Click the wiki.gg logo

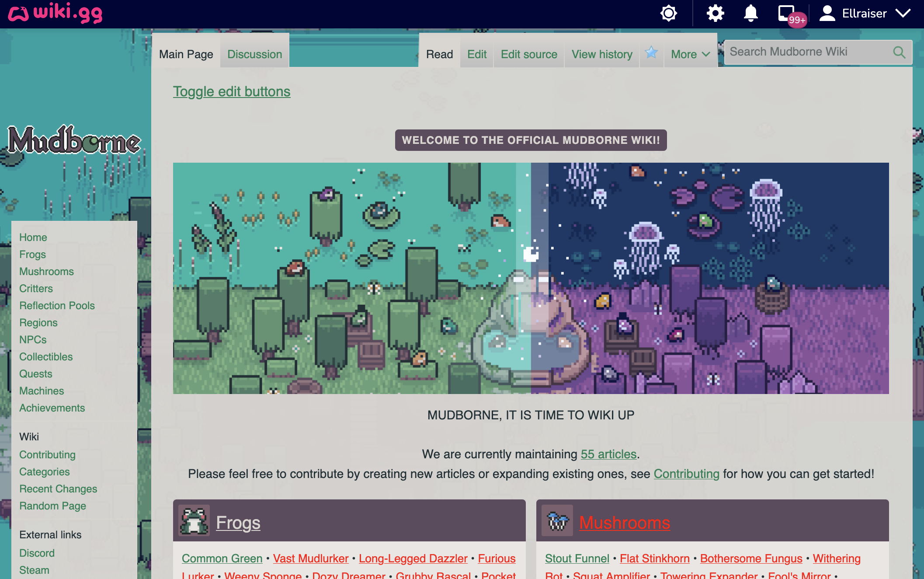point(56,13)
